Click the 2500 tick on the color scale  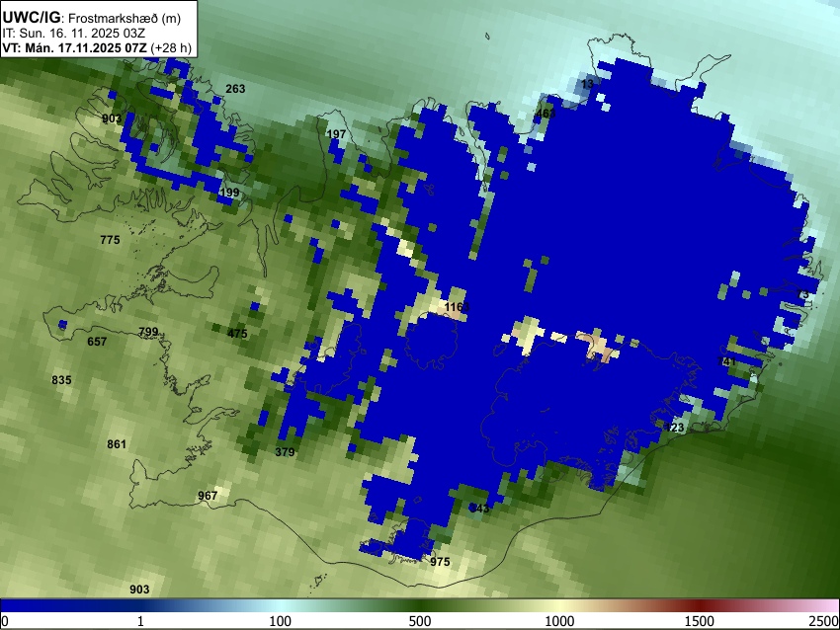[825, 621]
